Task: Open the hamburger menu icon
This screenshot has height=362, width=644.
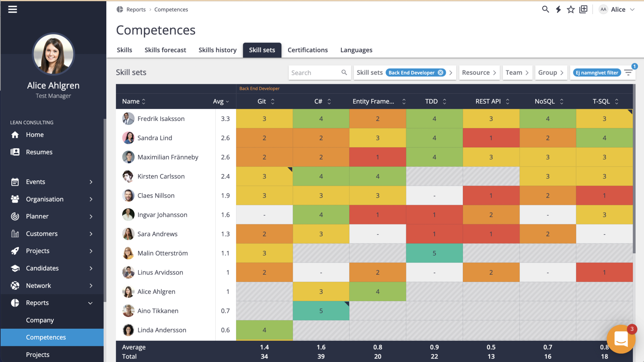Action: [x=13, y=9]
